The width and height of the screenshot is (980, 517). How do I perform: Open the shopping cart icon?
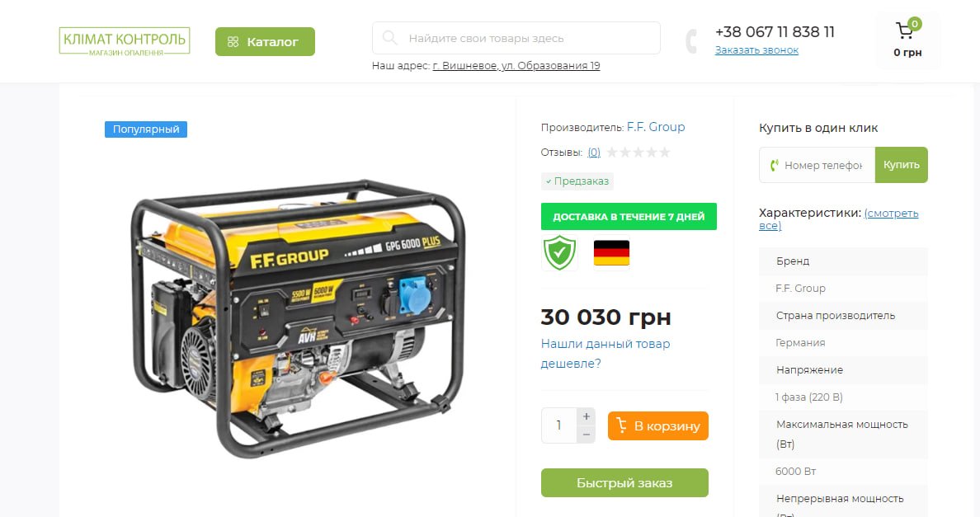pyautogui.click(x=904, y=31)
